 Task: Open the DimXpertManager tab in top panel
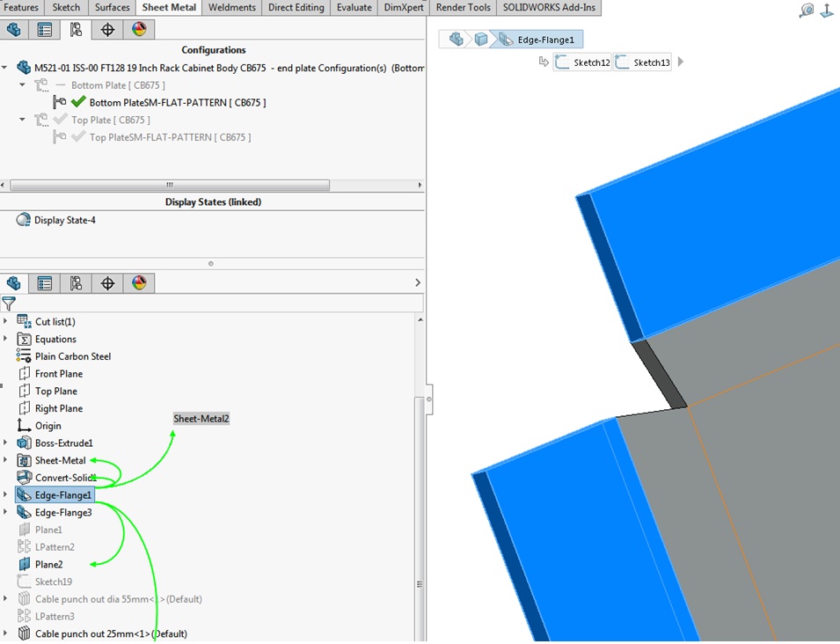[x=107, y=29]
